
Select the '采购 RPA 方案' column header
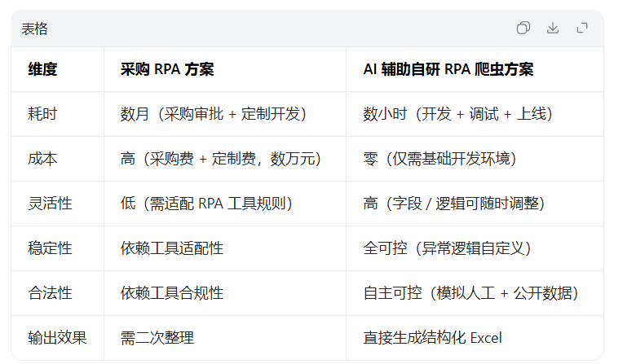click(166, 69)
